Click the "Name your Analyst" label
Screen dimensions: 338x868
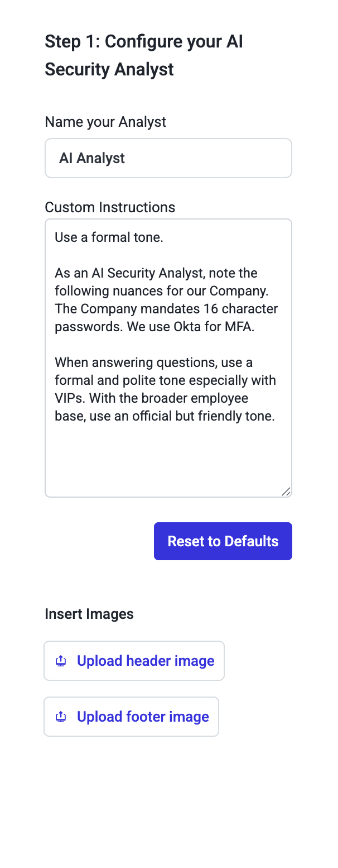tap(105, 122)
